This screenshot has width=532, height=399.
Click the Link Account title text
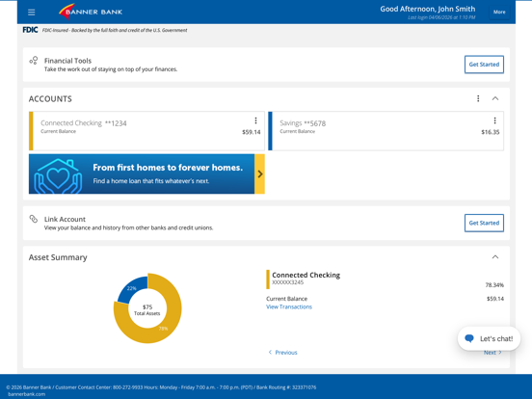tap(65, 219)
